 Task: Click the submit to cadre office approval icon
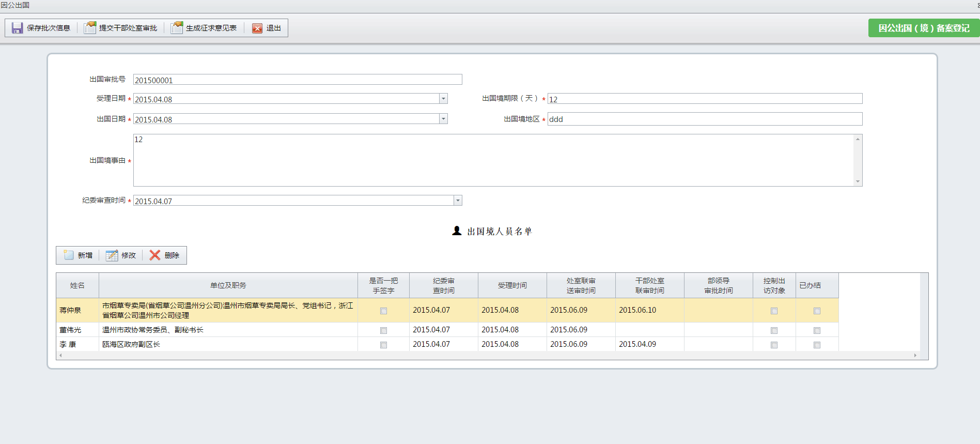point(90,28)
